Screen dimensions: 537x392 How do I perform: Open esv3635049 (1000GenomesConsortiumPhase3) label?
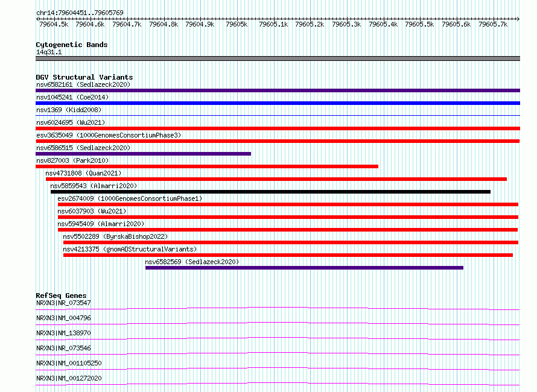coord(109,135)
